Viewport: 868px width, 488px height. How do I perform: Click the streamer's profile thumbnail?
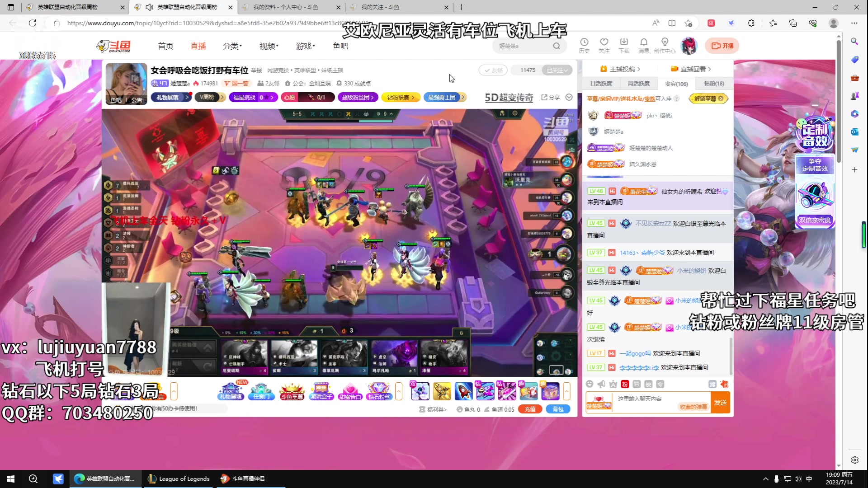click(126, 84)
